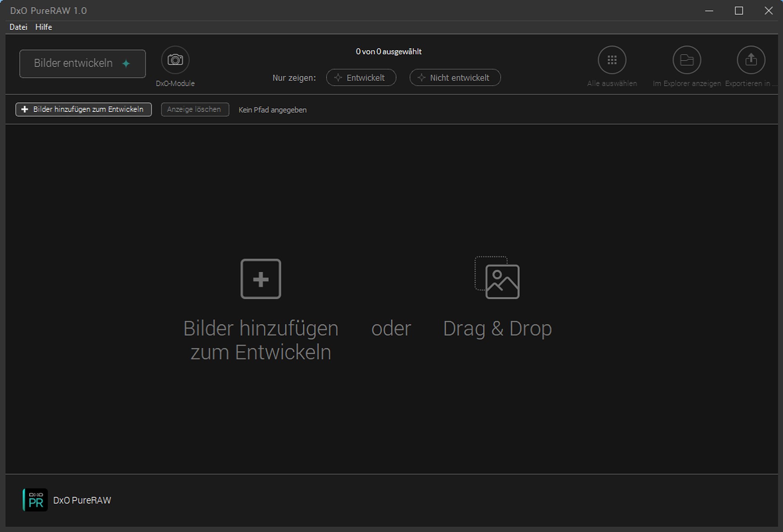This screenshot has width=783, height=532.
Task: Toggle the Nicht entwickelt filter
Action: click(x=455, y=77)
